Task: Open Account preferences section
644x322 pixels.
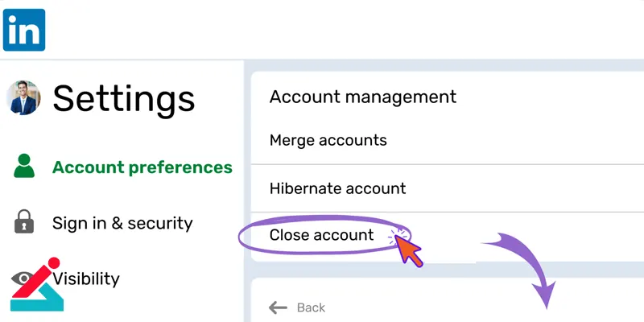Action: [142, 167]
